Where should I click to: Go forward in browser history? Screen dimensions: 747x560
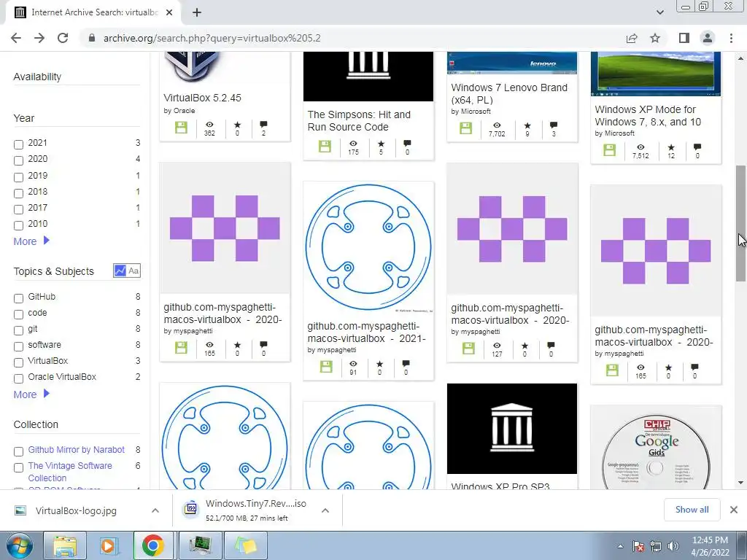(39, 38)
